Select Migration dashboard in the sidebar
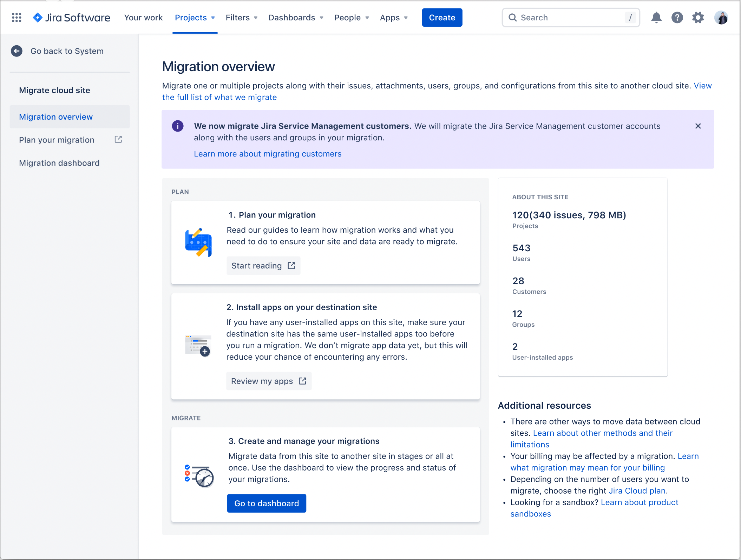Screen dimensions: 741x560 point(59,163)
